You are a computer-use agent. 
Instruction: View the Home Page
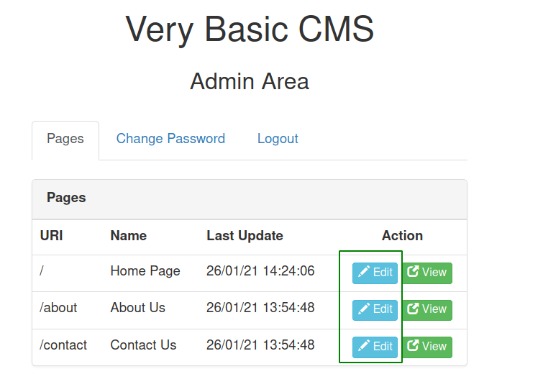(427, 273)
